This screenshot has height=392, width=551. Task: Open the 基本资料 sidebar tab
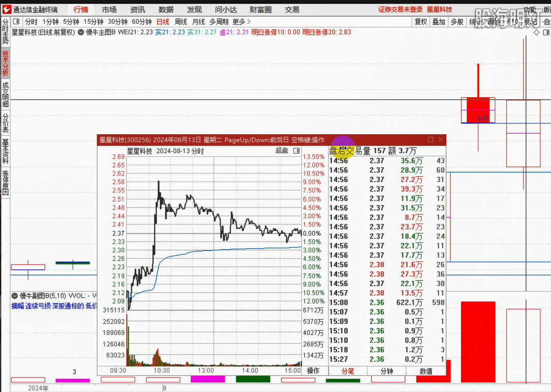(5, 151)
